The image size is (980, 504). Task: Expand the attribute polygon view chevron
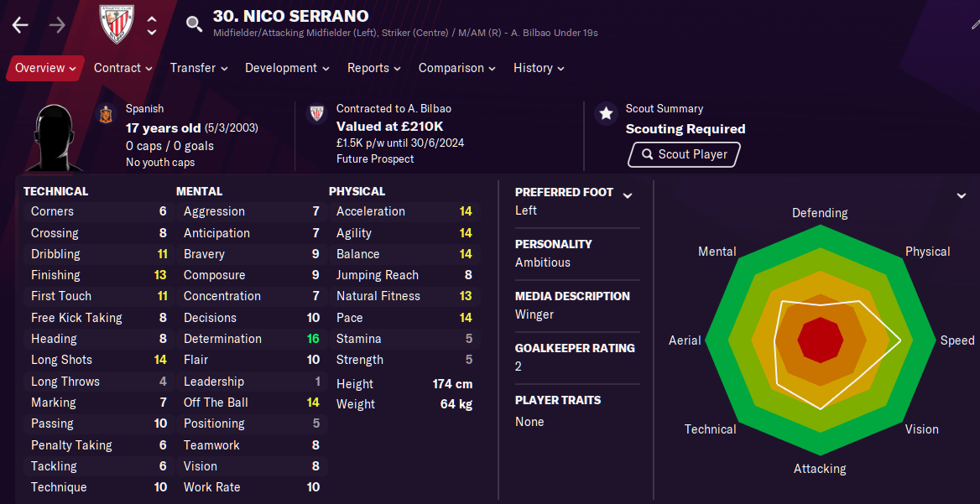tap(962, 195)
